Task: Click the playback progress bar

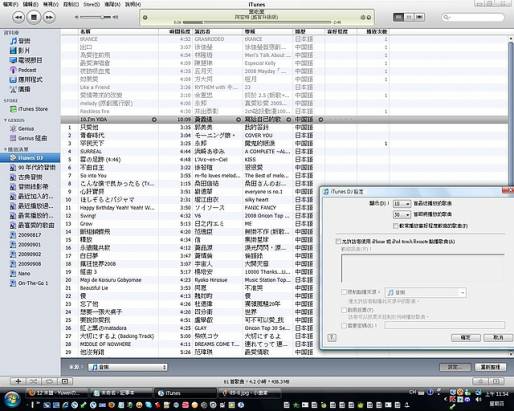Action: coord(257,22)
